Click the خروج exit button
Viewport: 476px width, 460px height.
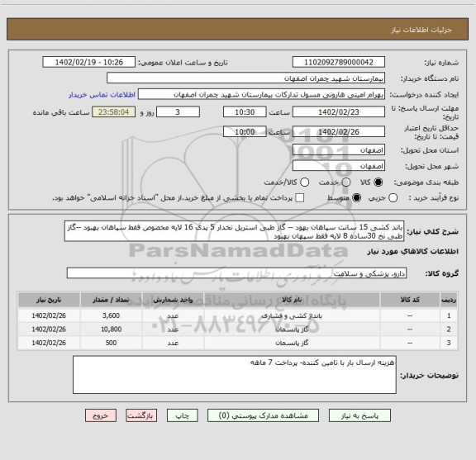coord(101,415)
